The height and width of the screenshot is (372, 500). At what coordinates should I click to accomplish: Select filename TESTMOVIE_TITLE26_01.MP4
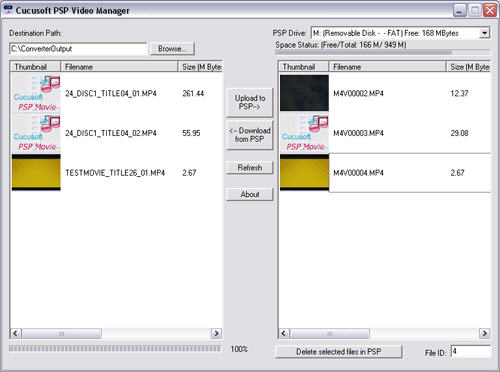click(115, 173)
